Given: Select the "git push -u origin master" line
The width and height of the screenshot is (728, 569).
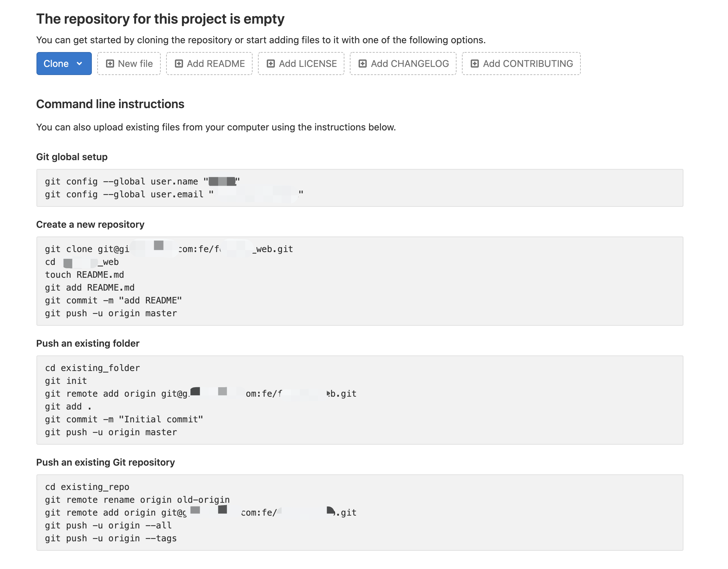Looking at the screenshot, I should (x=111, y=313).
